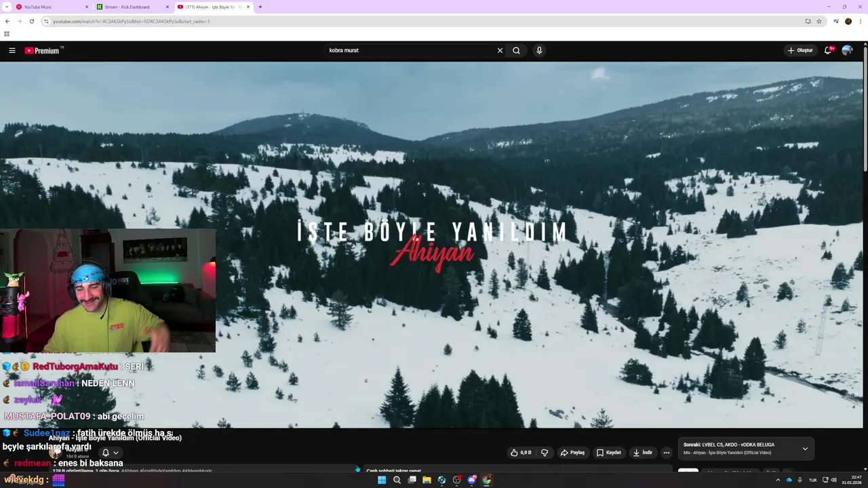Open the clock showing 22:47
This screenshot has height=488, width=868.
(x=852, y=480)
